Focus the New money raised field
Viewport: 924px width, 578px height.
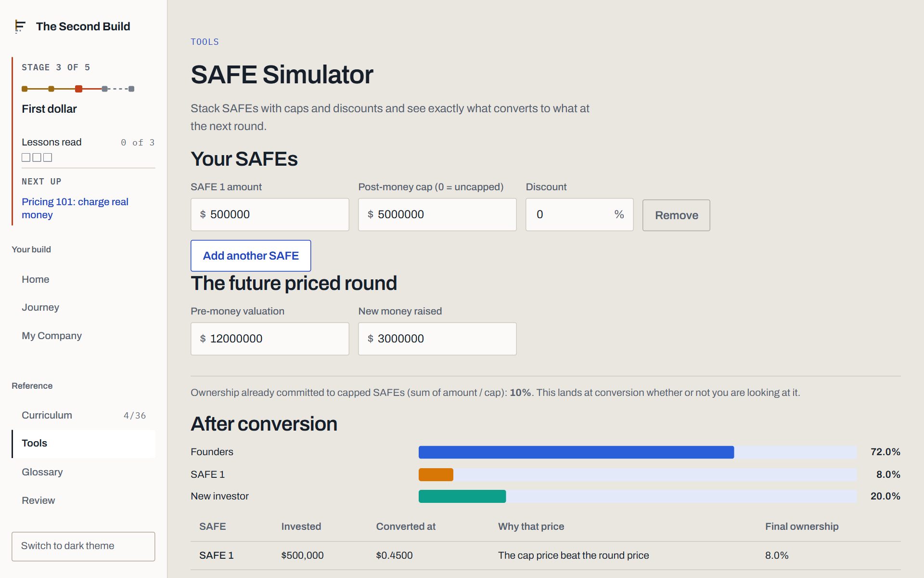437,339
